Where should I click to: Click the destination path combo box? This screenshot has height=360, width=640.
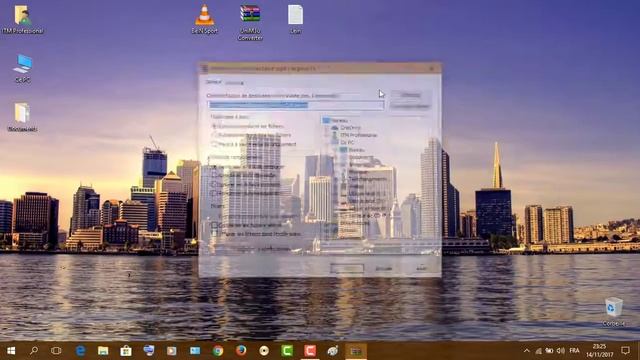(x=296, y=105)
